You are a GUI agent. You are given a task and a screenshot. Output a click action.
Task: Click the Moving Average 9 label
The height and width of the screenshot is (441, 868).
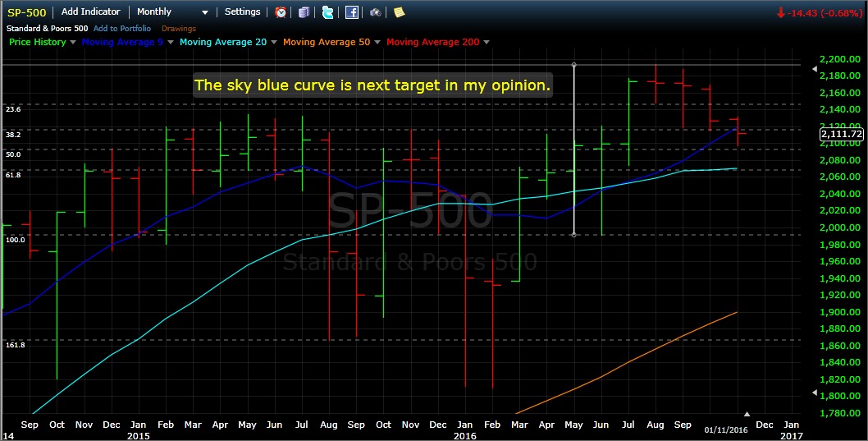(x=122, y=42)
